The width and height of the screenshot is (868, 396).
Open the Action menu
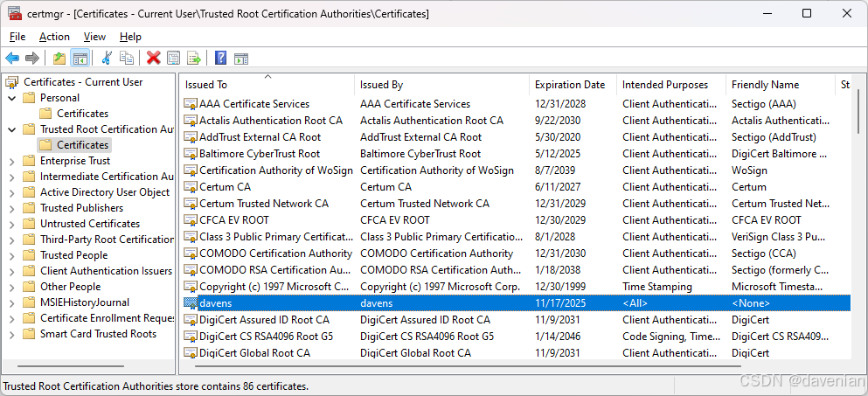(54, 37)
